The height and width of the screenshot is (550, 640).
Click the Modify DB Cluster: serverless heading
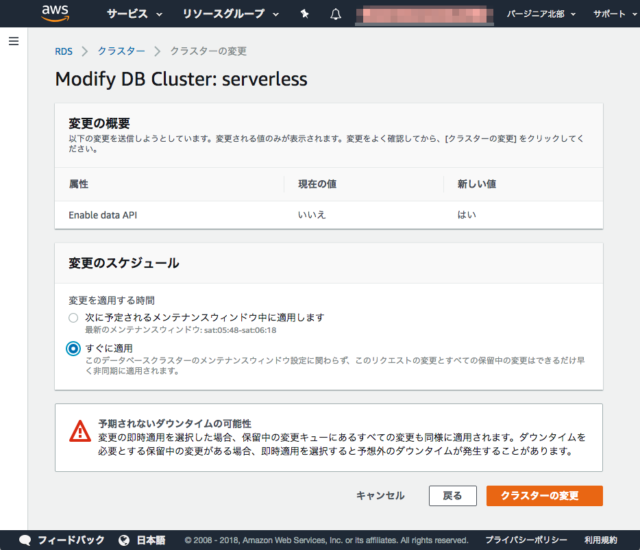[x=181, y=79]
